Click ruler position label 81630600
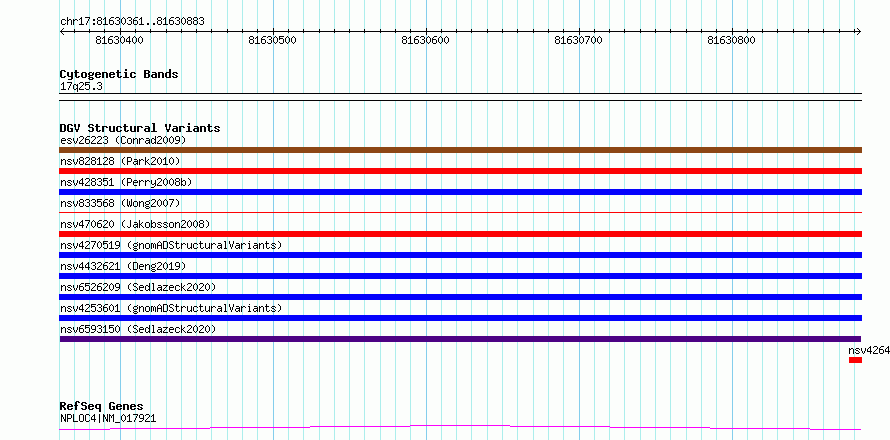Image resolution: width=890 pixels, height=440 pixels. click(425, 40)
